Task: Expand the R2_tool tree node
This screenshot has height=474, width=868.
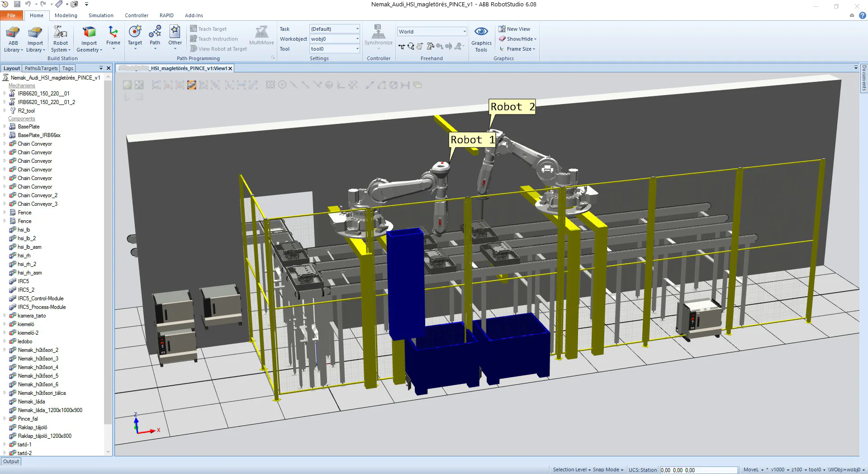Action: 5,111
